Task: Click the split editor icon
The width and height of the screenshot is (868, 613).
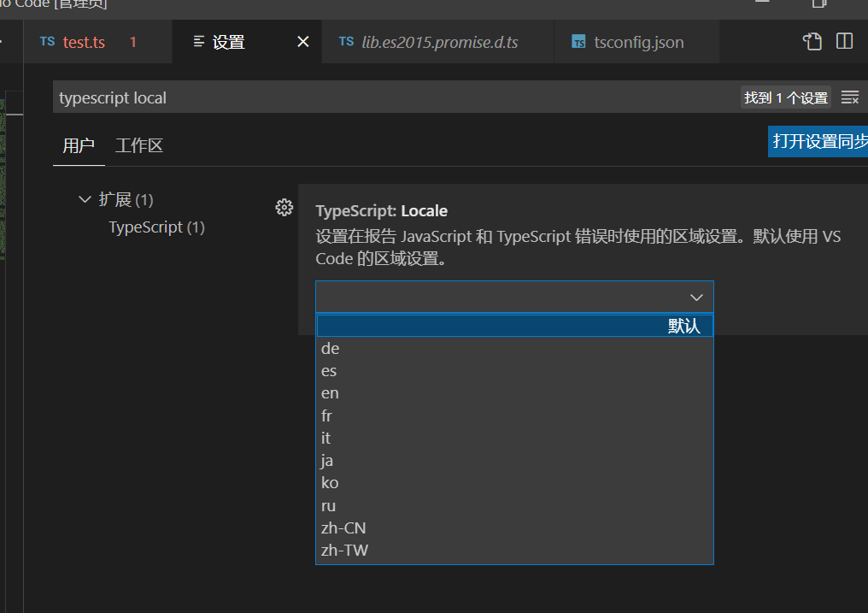Action: 844,41
